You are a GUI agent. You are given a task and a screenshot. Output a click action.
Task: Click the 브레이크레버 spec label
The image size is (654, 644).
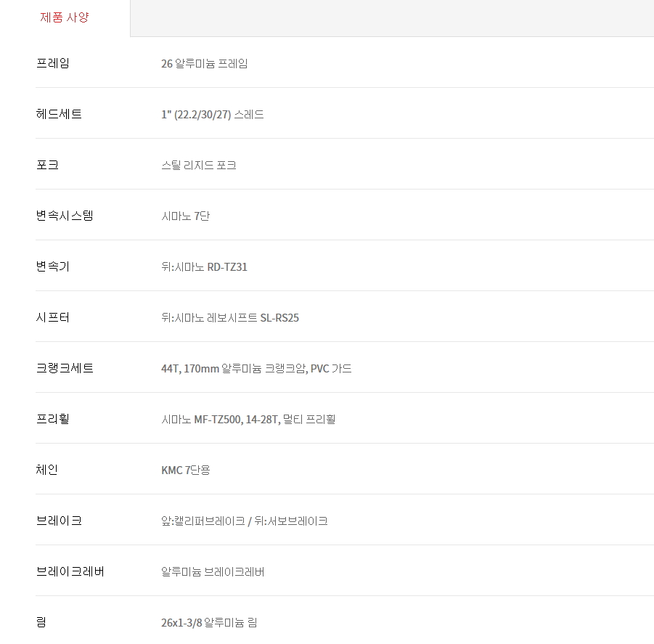[70, 571]
